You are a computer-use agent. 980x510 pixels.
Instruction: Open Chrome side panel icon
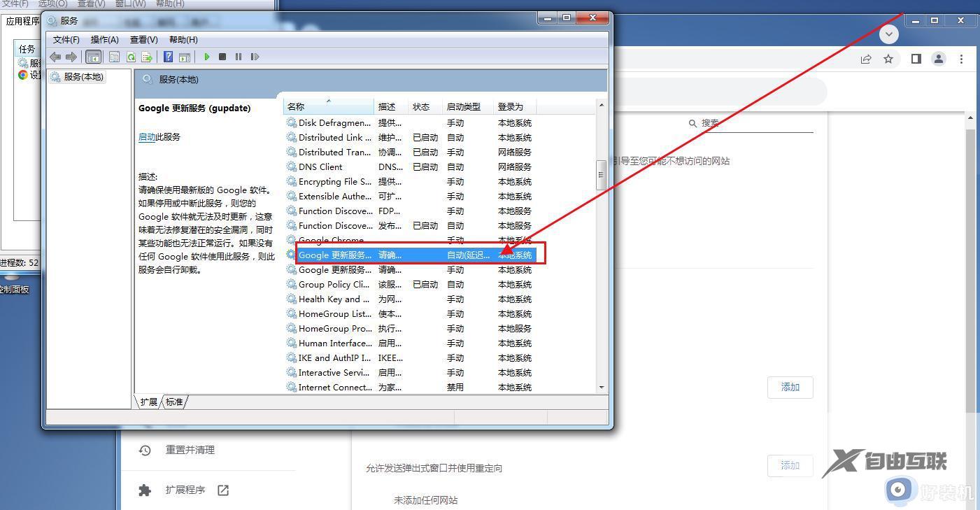point(916,59)
